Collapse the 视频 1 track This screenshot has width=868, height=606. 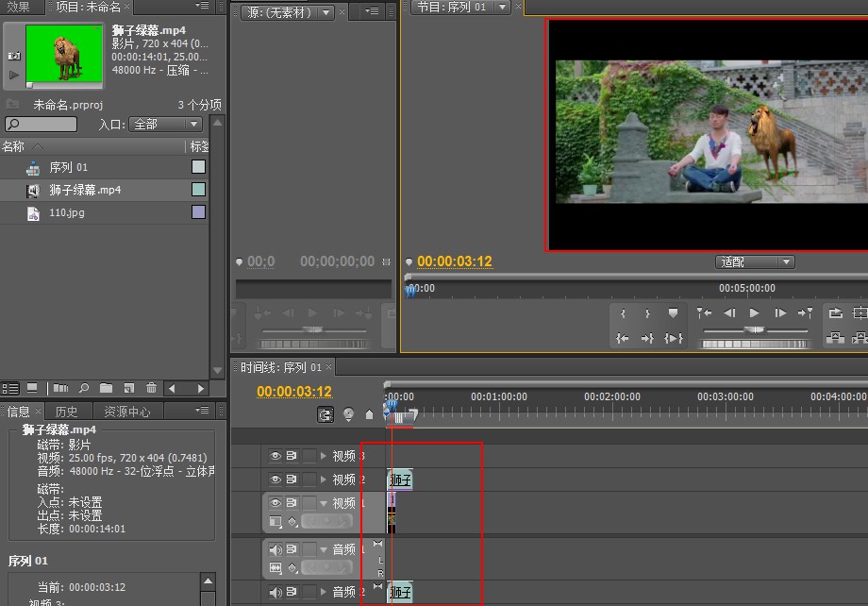pyautogui.click(x=324, y=503)
